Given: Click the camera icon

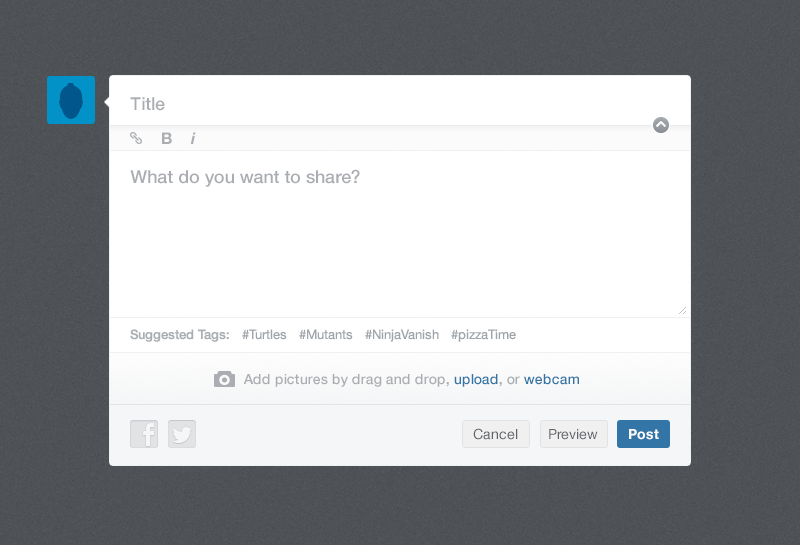Looking at the screenshot, I should [224, 379].
